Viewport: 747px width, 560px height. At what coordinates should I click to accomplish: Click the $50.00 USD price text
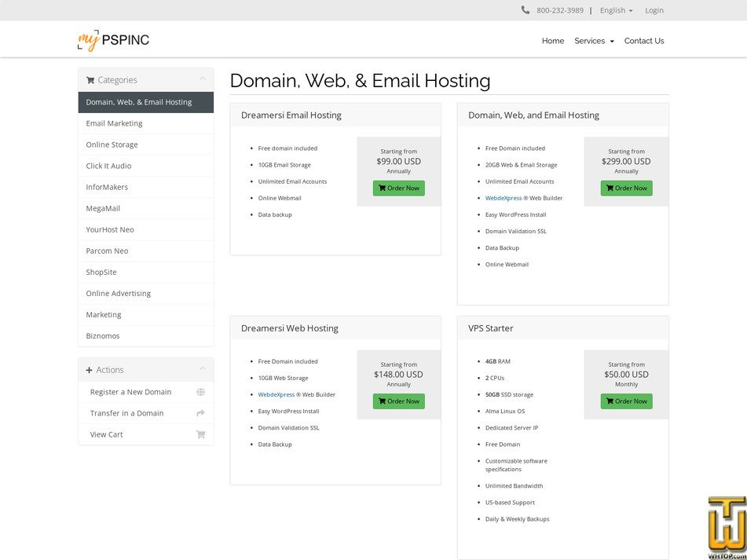click(627, 375)
